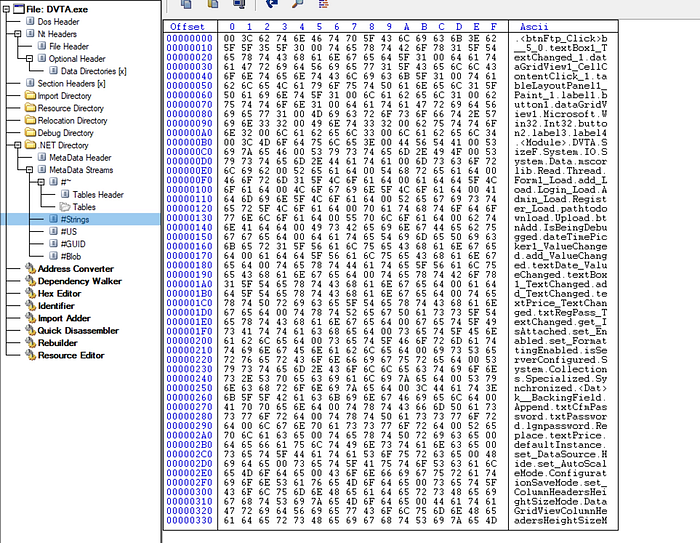Click ascii text 'GridViewColumnHe'
The image size is (700, 543).
point(561,511)
